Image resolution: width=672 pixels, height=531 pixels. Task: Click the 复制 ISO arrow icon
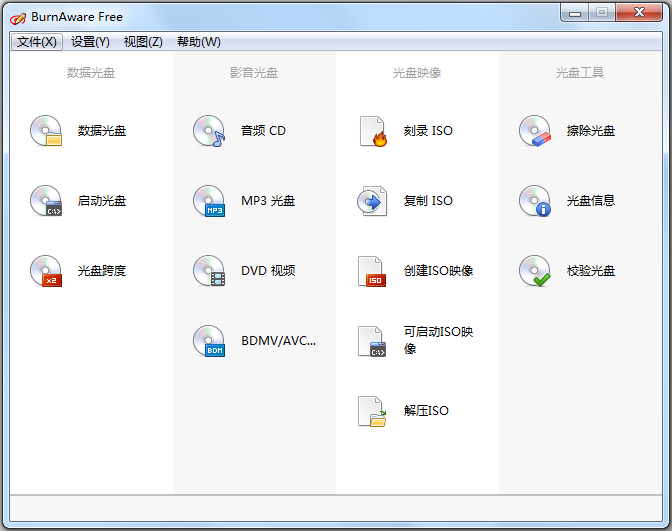[372, 201]
